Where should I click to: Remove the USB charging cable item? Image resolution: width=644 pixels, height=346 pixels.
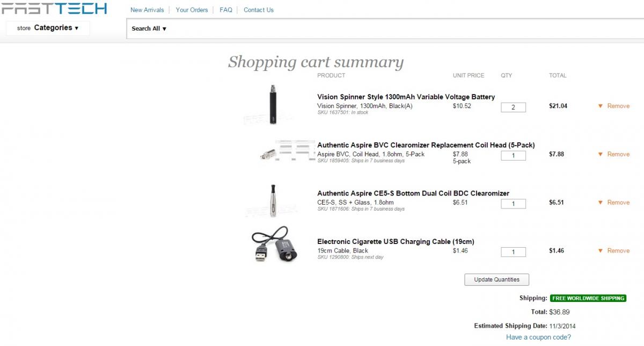(613, 251)
